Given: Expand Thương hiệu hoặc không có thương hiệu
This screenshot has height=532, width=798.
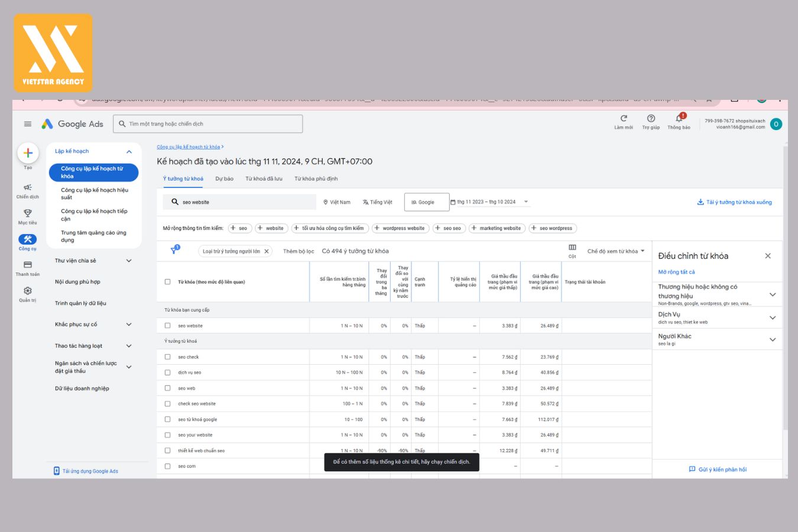Looking at the screenshot, I should coord(772,294).
